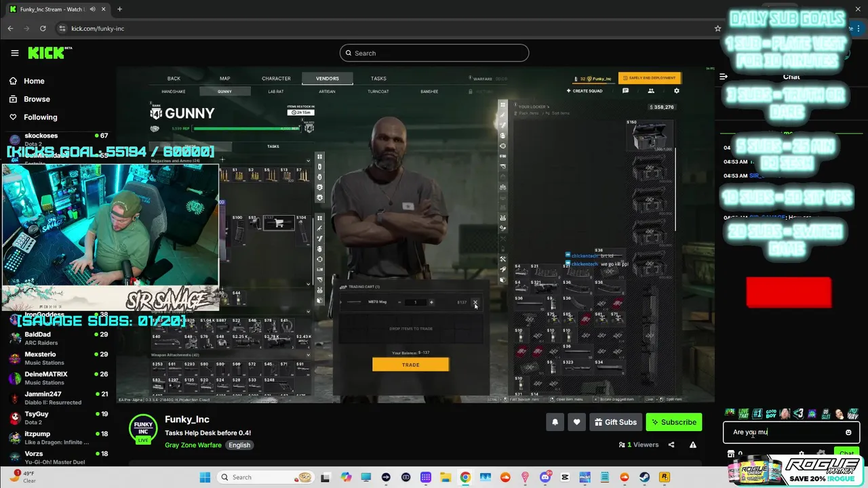Select the TURNCOAT vendor
The height and width of the screenshot is (488, 868).
(378, 91)
